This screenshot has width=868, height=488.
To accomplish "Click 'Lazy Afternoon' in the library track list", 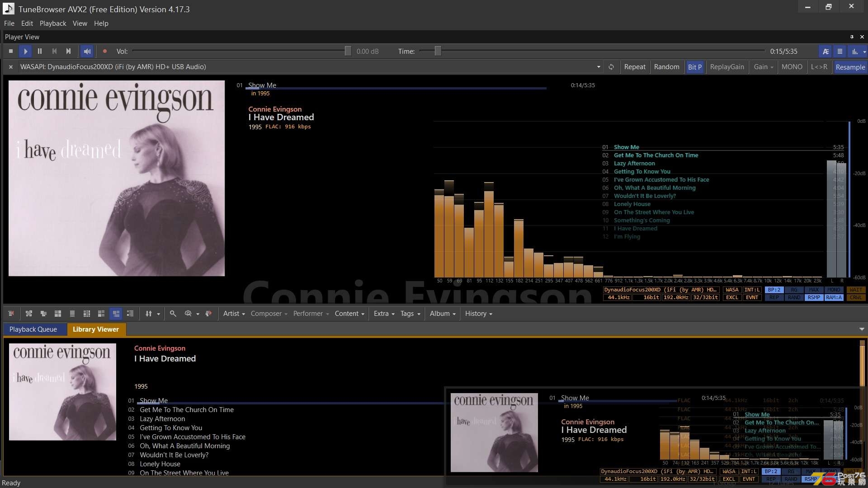I will (x=162, y=419).
